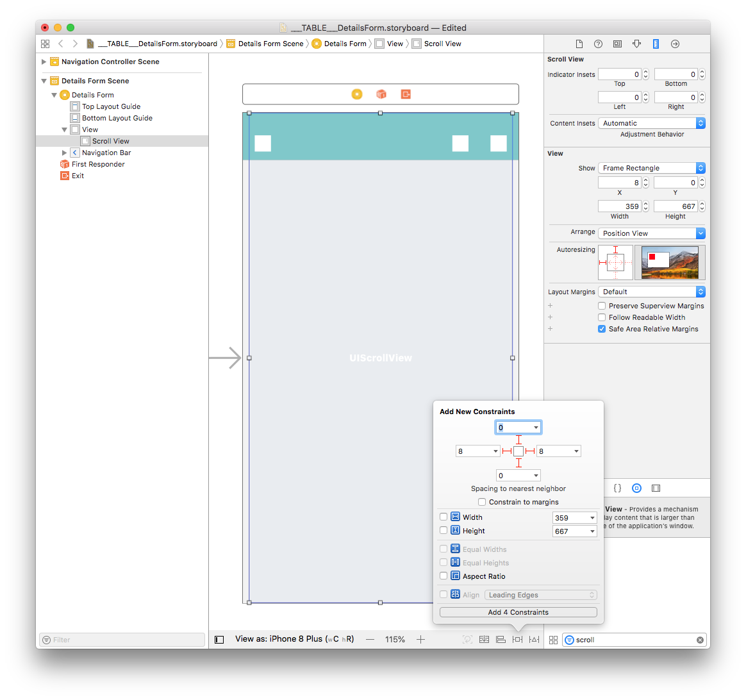Click the Exit icon in the scene dock
This screenshot has width=746, height=700.
pos(405,94)
